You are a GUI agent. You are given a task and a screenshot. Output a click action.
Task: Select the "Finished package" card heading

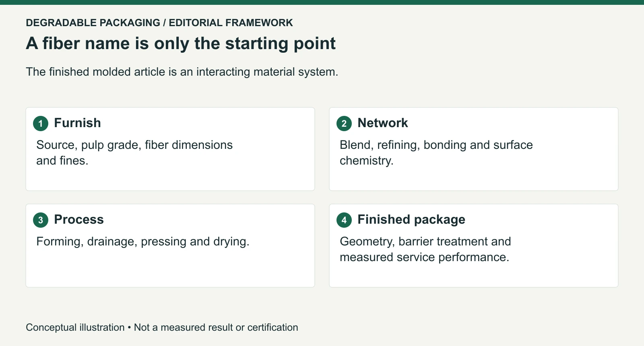click(x=411, y=220)
